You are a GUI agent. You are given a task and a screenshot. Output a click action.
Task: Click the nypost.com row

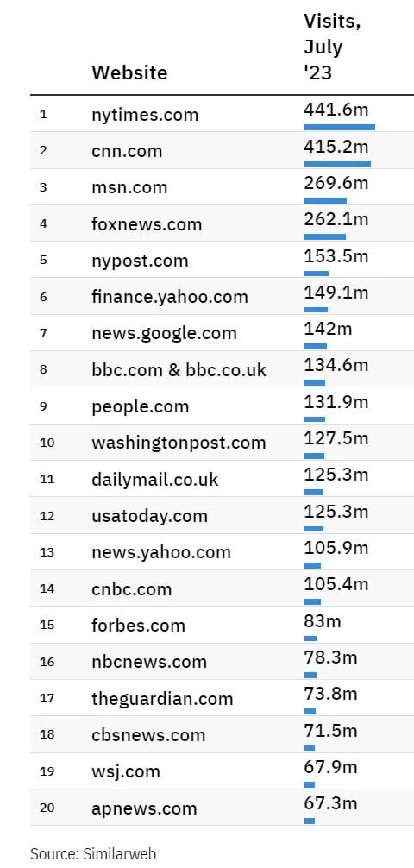222,260
